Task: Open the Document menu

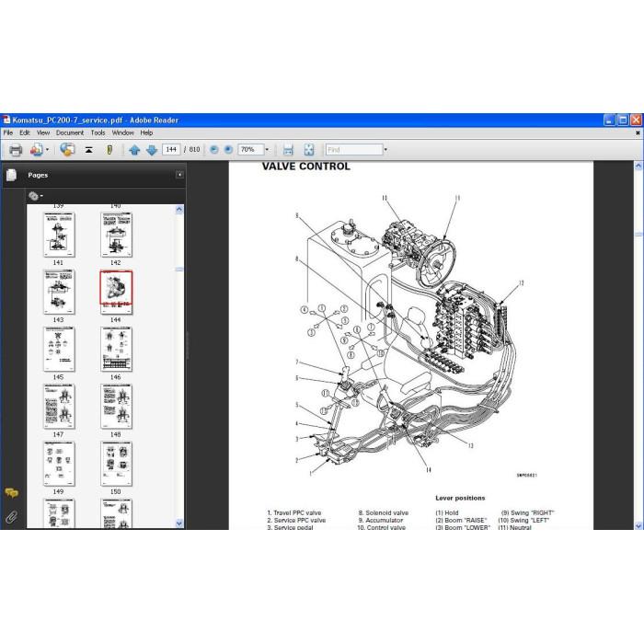Action: 70,132
